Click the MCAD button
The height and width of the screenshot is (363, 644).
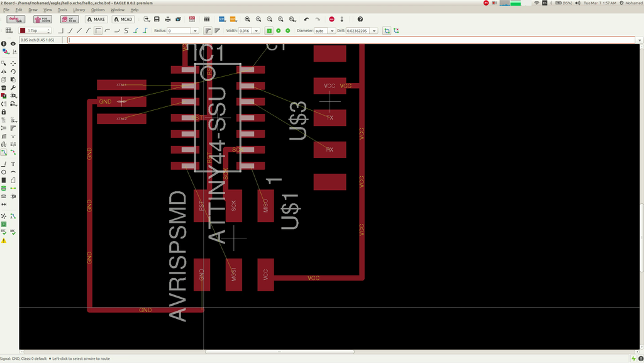[x=123, y=20]
